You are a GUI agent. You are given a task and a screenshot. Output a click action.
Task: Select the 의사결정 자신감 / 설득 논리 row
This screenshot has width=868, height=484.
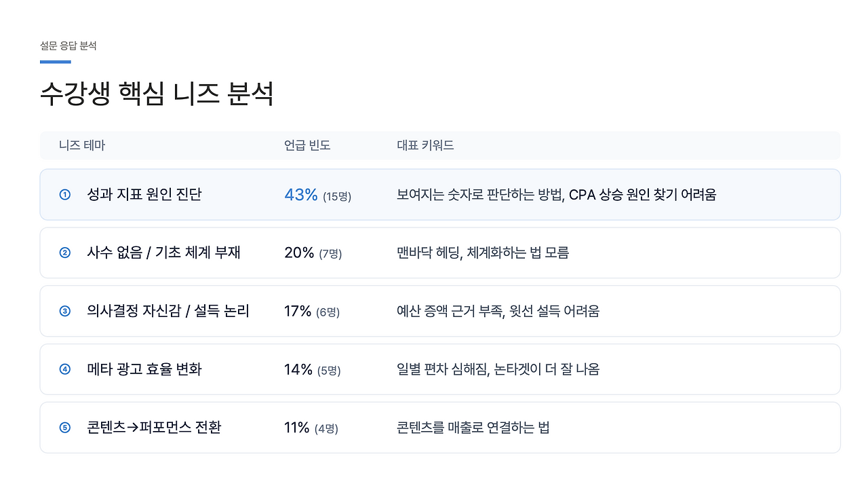(440, 311)
